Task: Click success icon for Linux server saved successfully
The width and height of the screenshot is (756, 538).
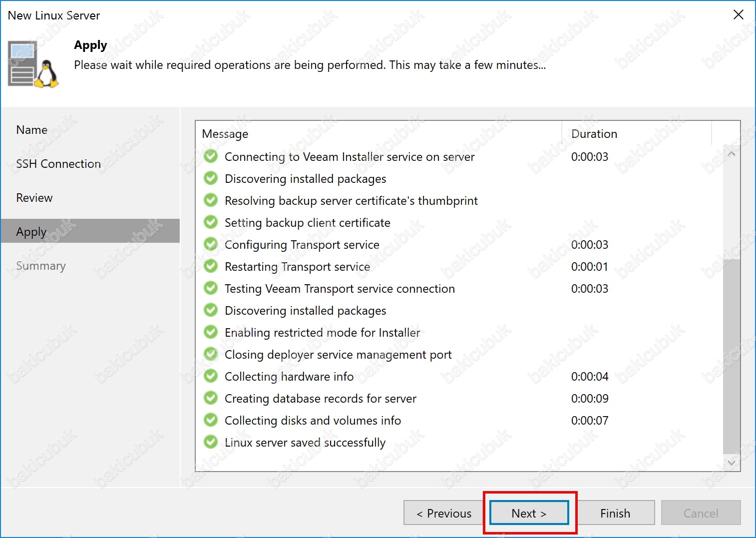Action: point(211,442)
